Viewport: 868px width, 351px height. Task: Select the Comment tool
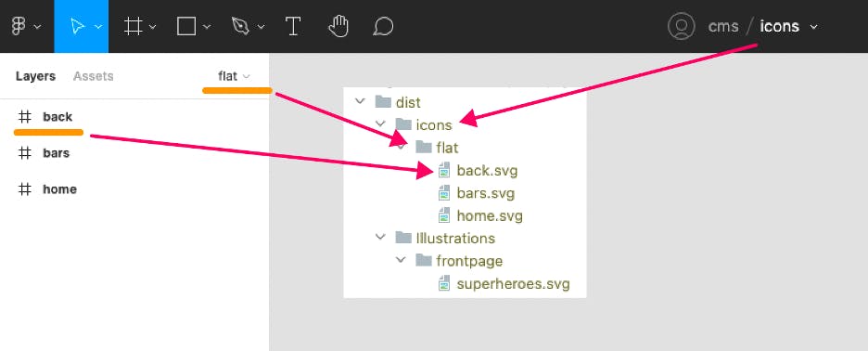383,26
